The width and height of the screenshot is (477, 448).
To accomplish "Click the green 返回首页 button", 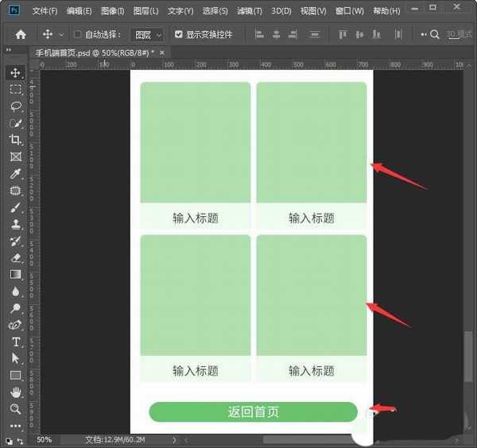I will [253, 411].
